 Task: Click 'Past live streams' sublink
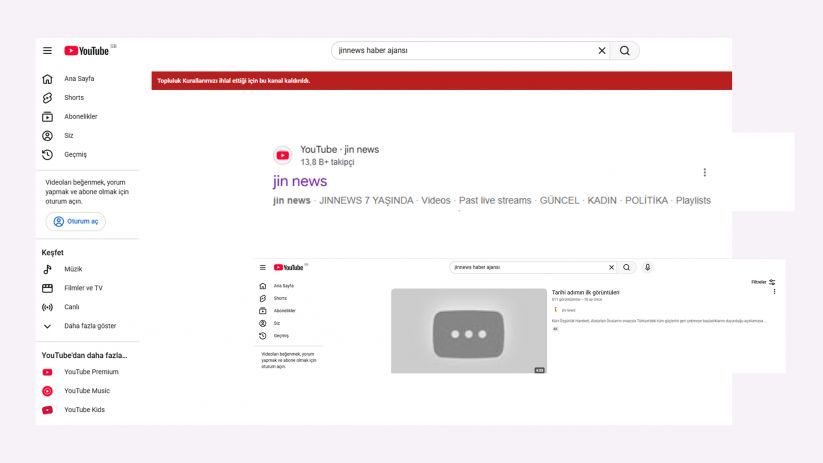coord(495,201)
